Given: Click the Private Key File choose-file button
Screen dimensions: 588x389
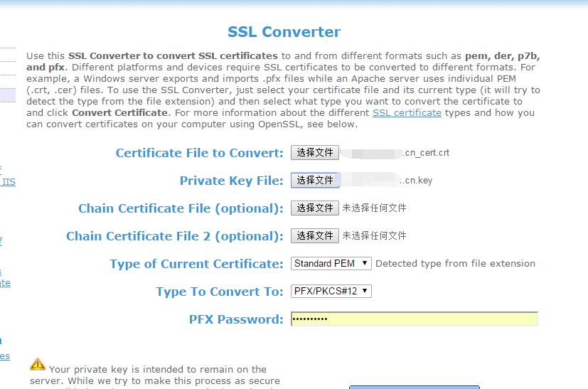Looking at the screenshot, I should click(x=315, y=181).
